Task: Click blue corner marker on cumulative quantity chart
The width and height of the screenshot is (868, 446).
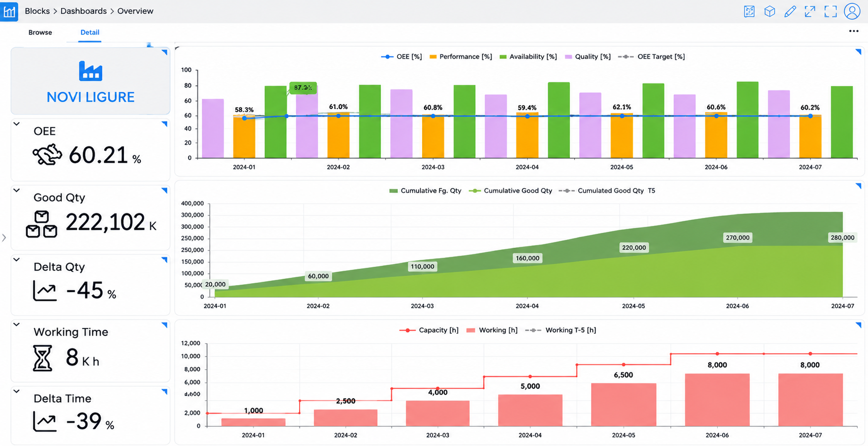Action: (858, 186)
